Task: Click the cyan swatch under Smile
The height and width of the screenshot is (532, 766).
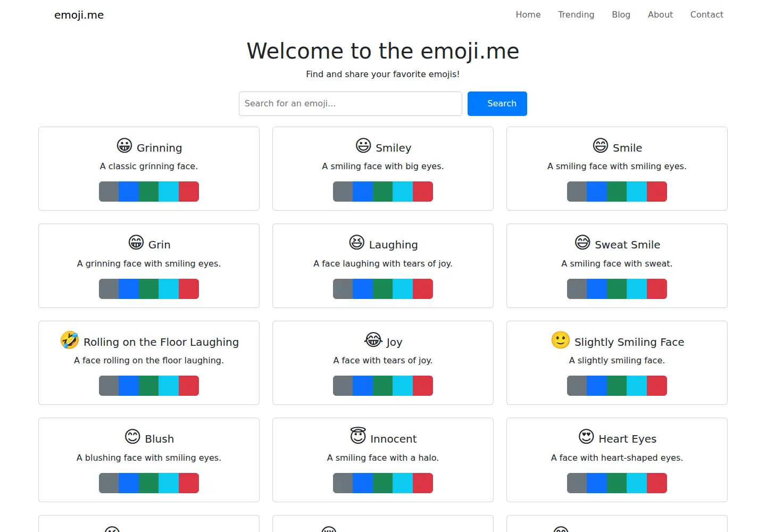Action: pyautogui.click(x=637, y=192)
